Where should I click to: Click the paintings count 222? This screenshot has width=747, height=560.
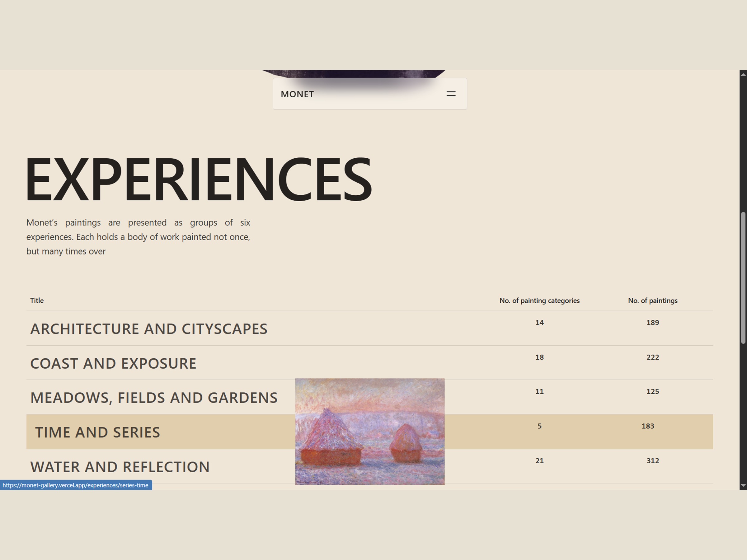[x=652, y=357]
